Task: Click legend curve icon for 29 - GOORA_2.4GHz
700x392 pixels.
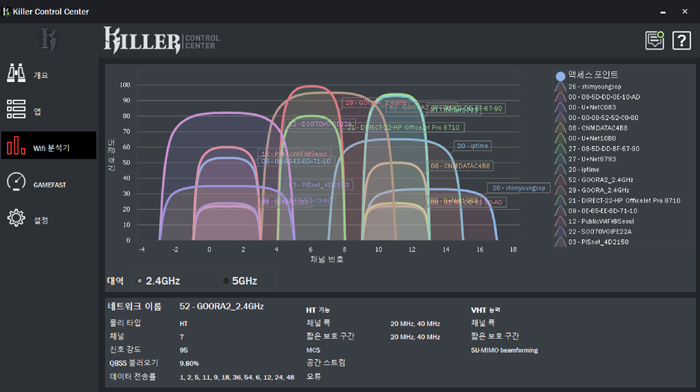Action: 560,190
